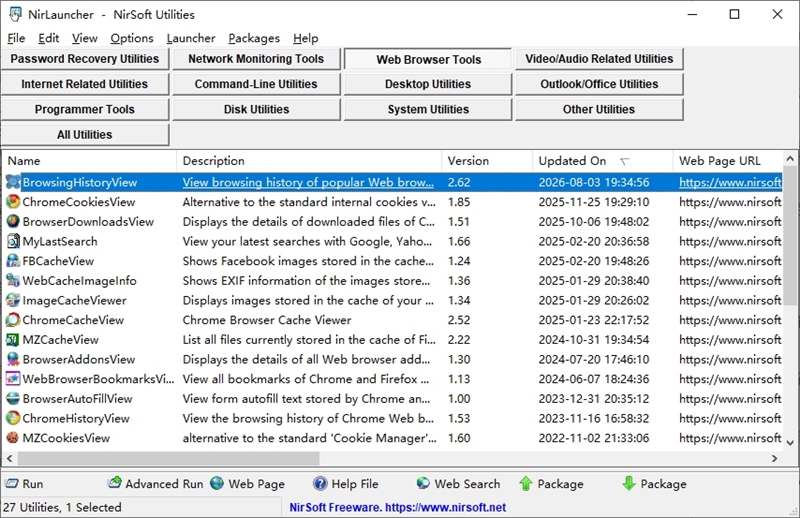Click the MZCookiesView cookie icon
Screen dimensions: 800x518
(13, 438)
